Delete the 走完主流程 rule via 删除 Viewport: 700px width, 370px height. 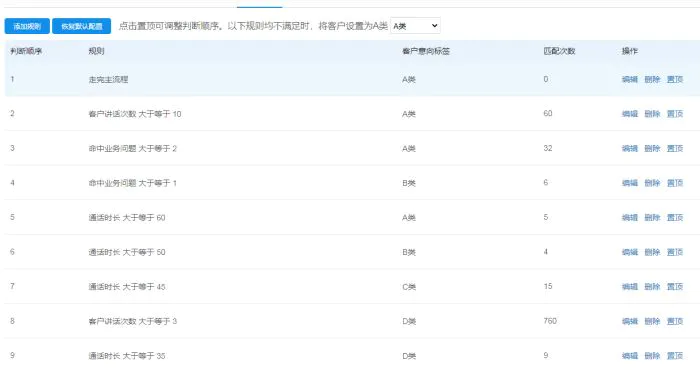(x=652, y=79)
